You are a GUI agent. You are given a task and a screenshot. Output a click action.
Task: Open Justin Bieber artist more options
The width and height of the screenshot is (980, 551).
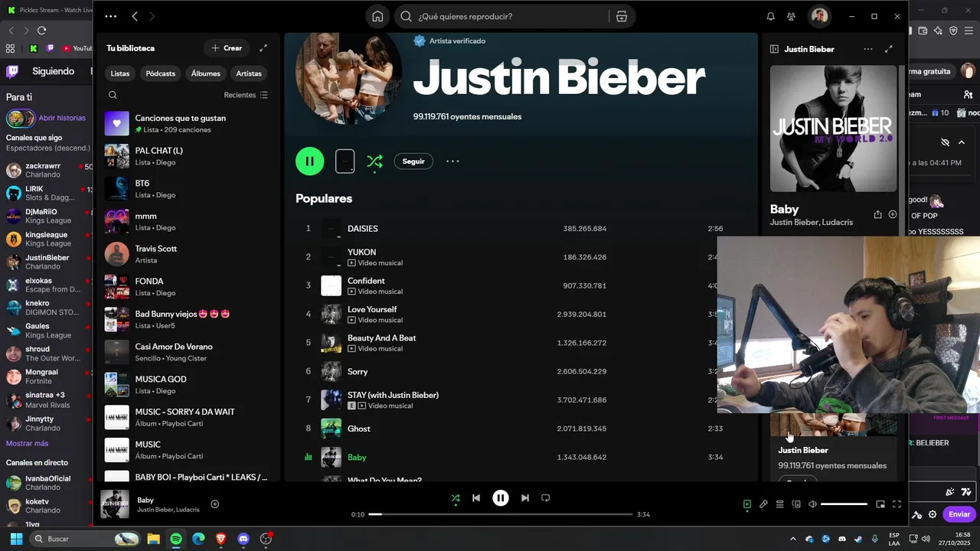(452, 161)
